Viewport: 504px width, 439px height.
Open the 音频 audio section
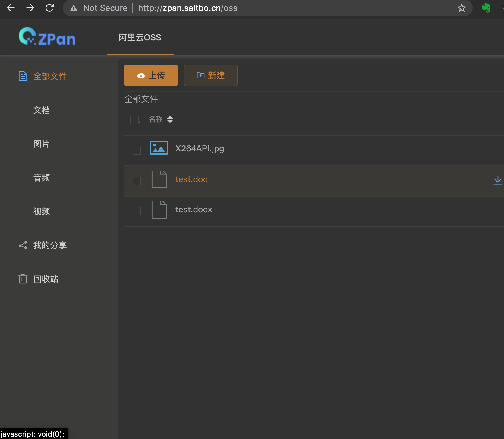click(42, 178)
